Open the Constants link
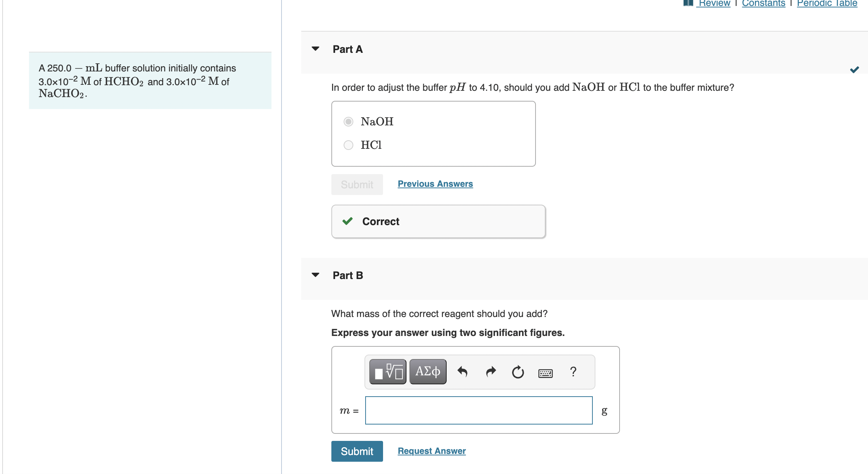Screen dimensions: 868x474 (763, 3)
